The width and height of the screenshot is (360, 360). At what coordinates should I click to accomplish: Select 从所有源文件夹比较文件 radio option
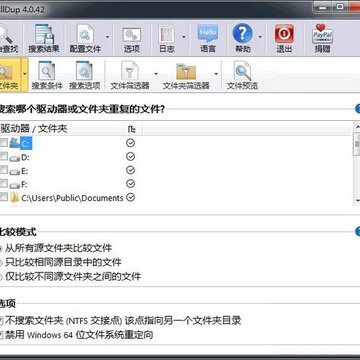[x=55, y=248]
